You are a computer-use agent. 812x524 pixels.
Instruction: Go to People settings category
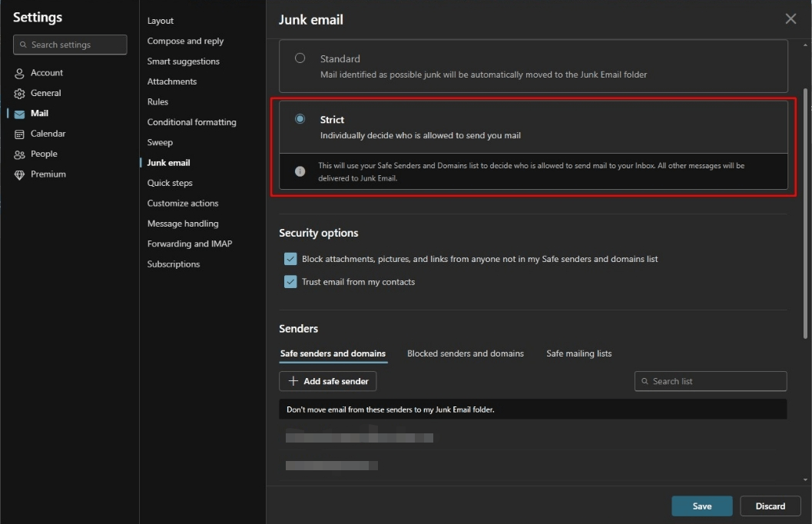[x=44, y=154]
